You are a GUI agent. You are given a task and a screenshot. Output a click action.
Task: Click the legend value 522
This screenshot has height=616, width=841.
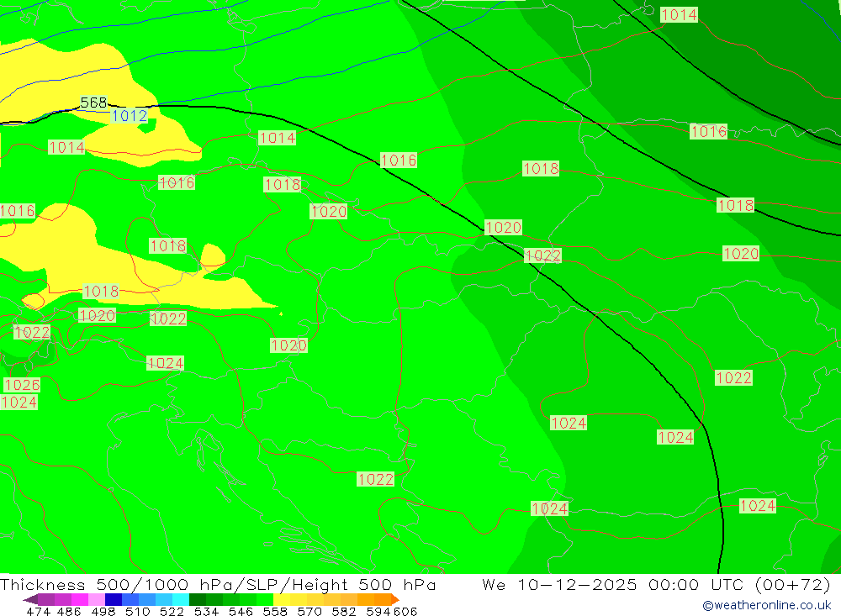click(x=172, y=611)
